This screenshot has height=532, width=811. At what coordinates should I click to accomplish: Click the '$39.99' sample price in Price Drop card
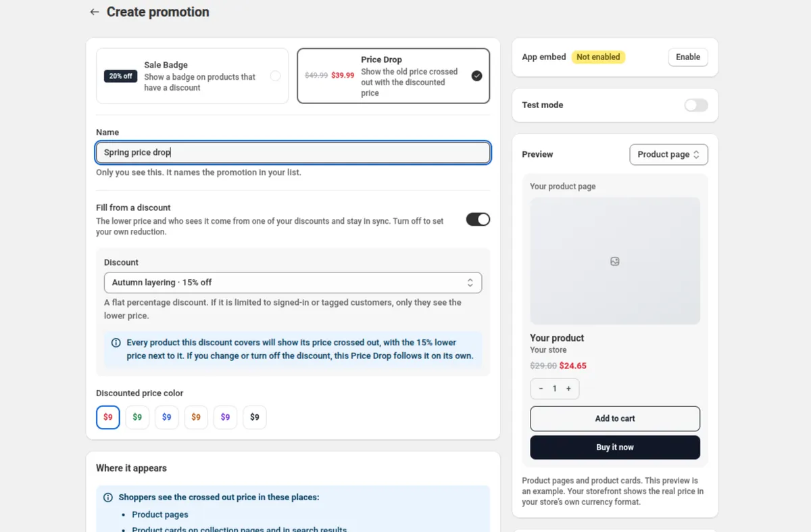coord(343,76)
